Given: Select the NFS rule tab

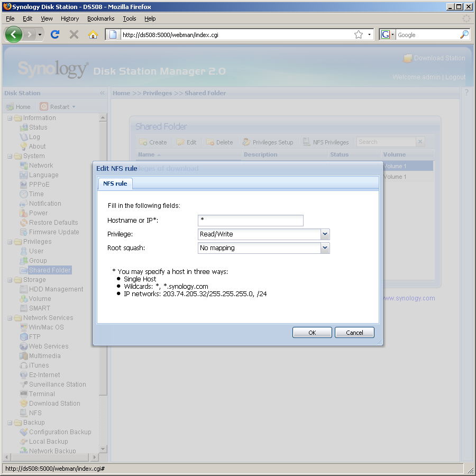Looking at the screenshot, I should (115, 184).
